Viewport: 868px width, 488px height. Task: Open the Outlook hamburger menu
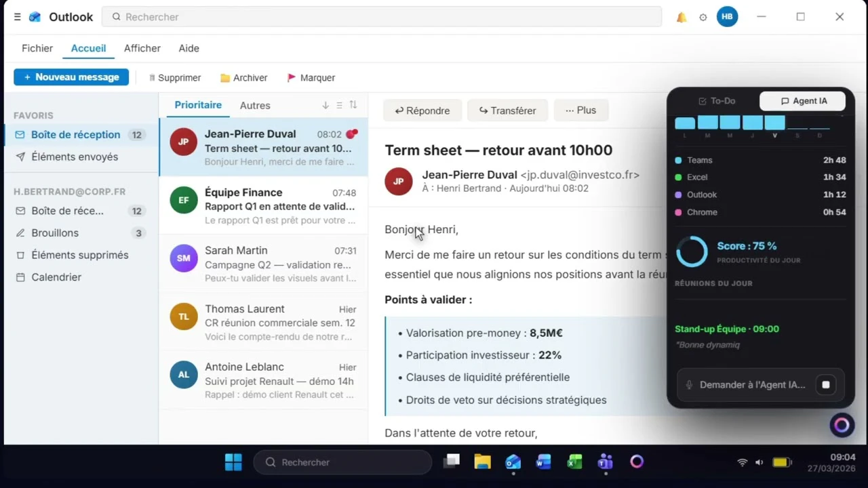tap(18, 17)
